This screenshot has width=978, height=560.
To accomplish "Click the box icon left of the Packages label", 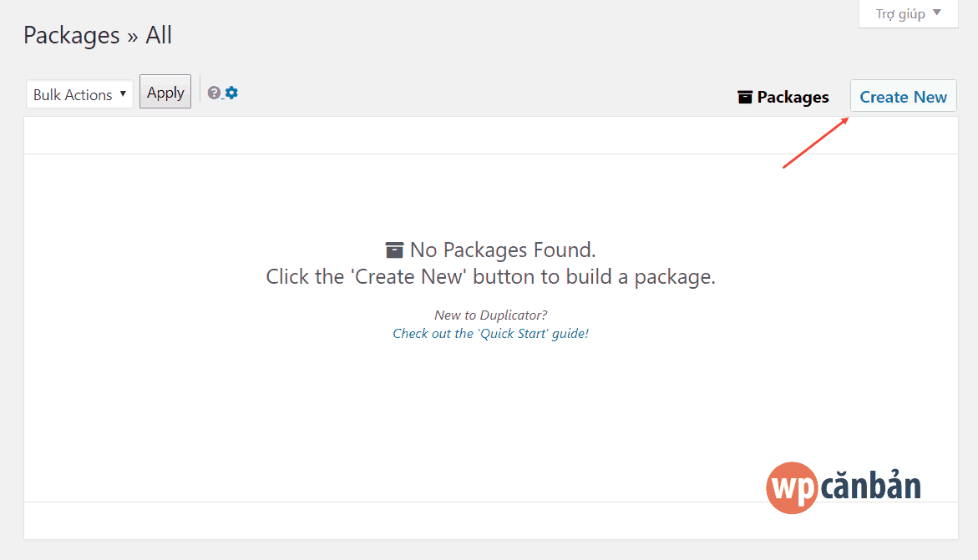I will (746, 96).
